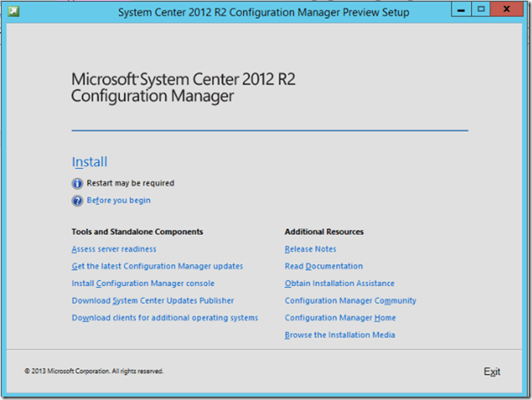The height and width of the screenshot is (400, 532).
Task: Start the Install option
Action: point(90,162)
